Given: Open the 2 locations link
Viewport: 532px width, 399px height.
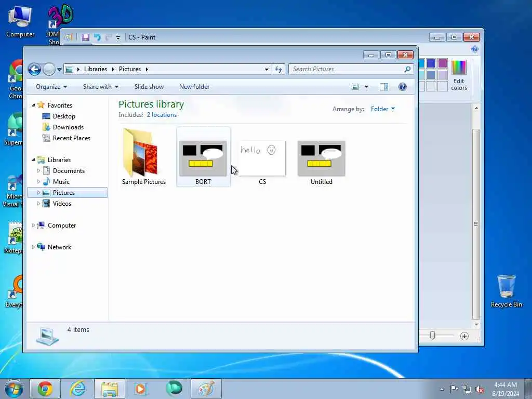Looking at the screenshot, I should tap(162, 115).
